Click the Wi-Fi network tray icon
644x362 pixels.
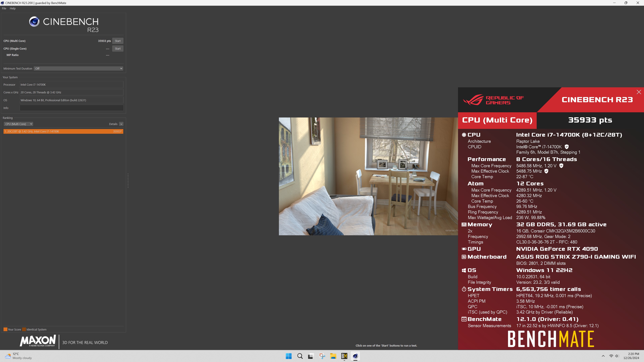pyautogui.click(x=611, y=356)
